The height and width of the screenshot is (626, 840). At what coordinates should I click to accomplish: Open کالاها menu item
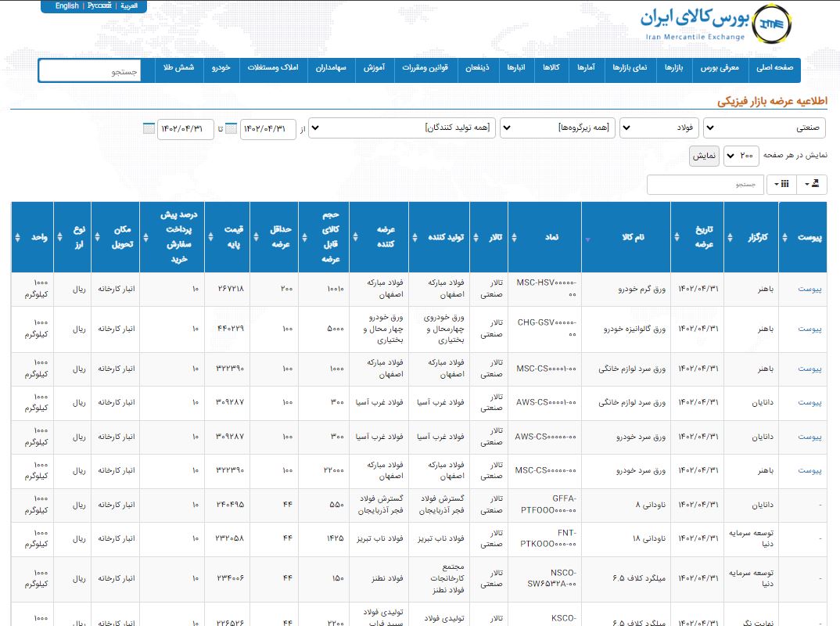pos(551,67)
